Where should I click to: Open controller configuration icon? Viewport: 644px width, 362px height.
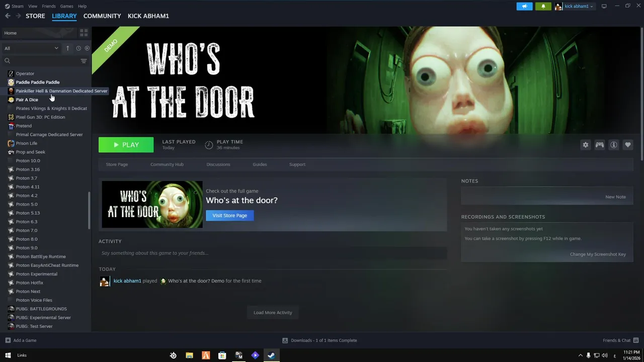point(600,145)
